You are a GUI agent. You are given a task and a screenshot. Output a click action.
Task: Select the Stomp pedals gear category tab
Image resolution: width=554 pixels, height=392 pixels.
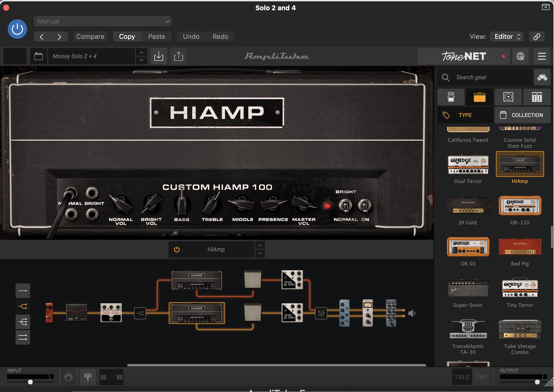[x=451, y=97]
